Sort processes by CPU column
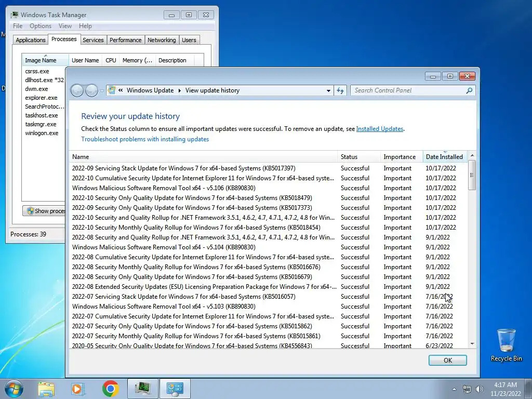The width and height of the screenshot is (532, 399). tap(111, 60)
